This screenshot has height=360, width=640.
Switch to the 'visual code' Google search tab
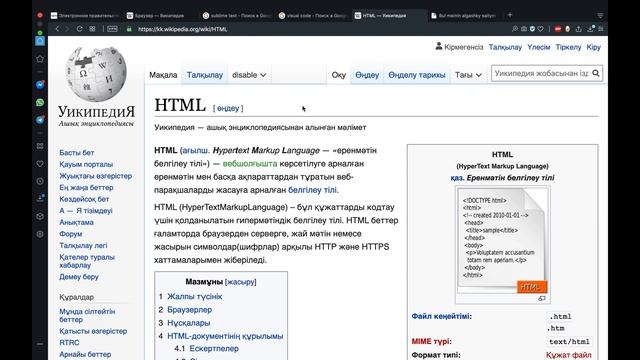point(313,16)
